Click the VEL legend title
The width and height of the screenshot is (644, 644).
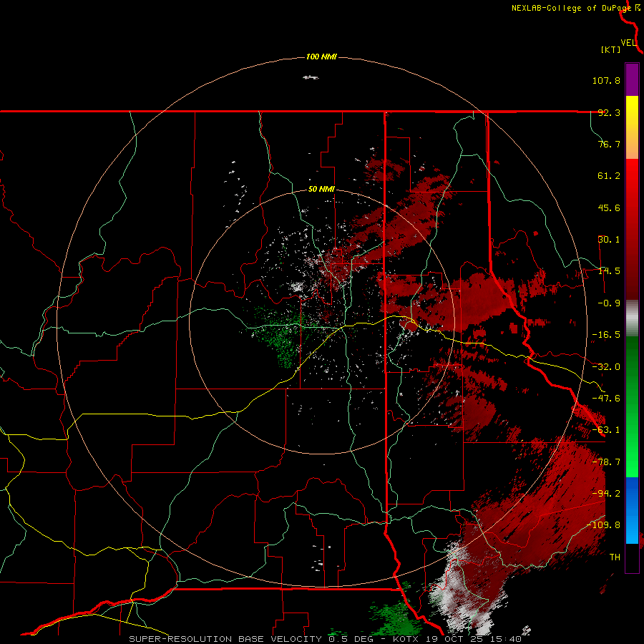click(x=628, y=43)
